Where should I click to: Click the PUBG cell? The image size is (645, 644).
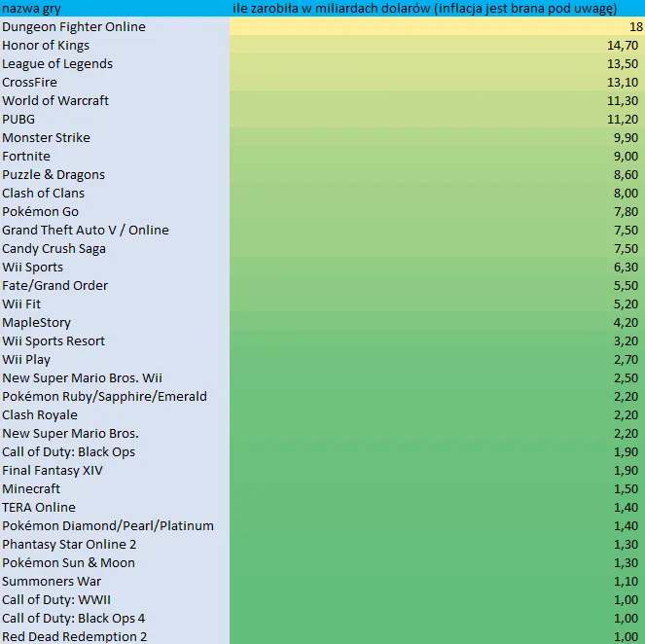115,119
